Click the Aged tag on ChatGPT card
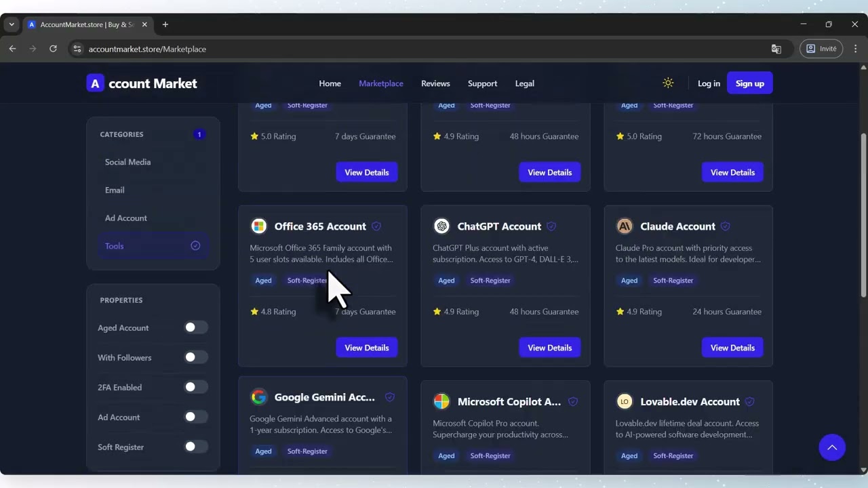This screenshot has width=868, height=488. (446, 281)
